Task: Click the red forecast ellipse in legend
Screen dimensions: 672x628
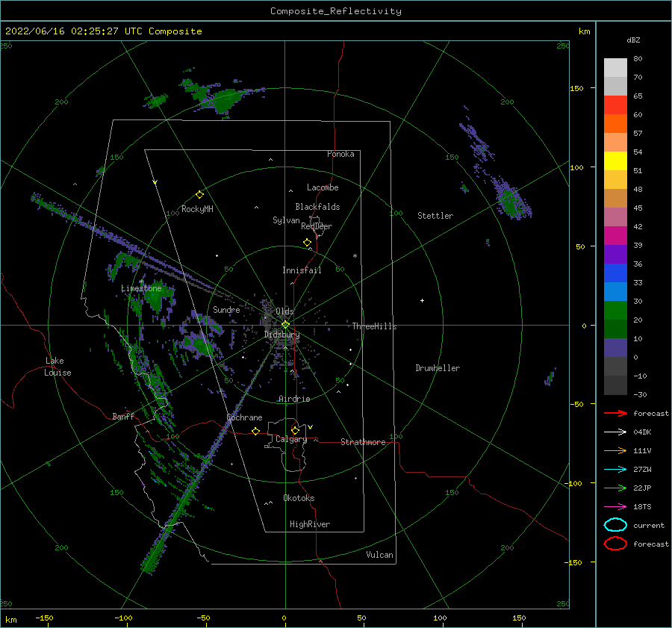Action: click(615, 544)
